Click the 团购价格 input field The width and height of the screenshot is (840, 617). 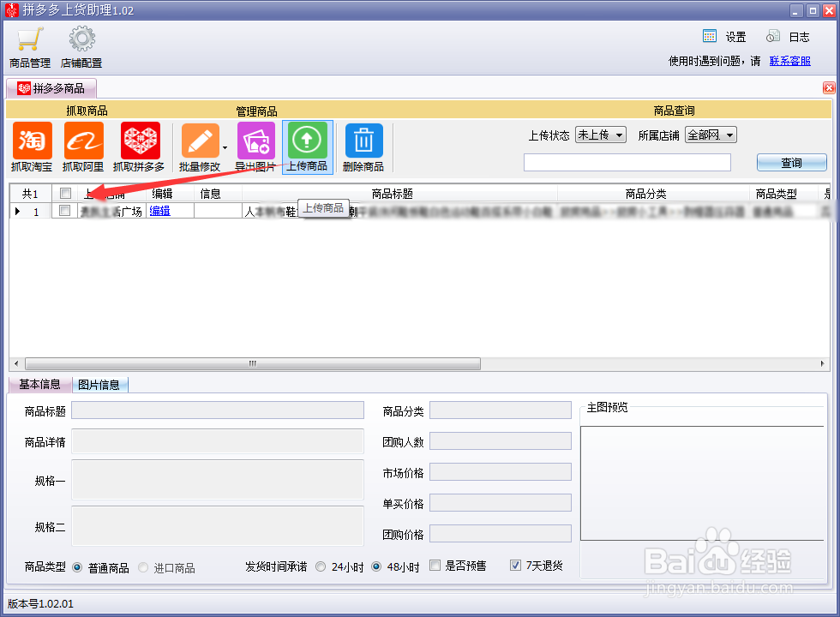click(501, 533)
